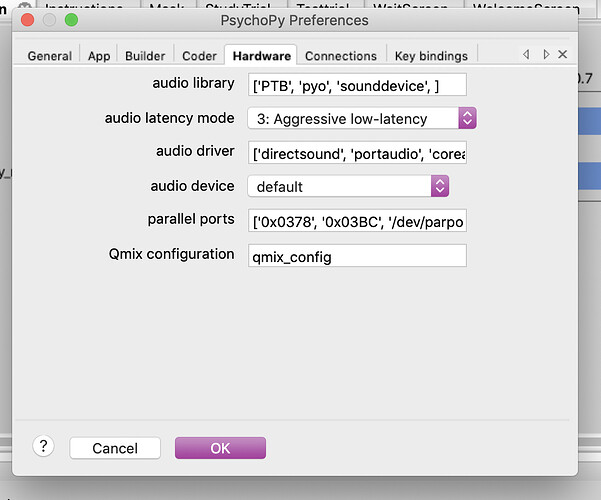Click the 'audio library' label

[193, 83]
